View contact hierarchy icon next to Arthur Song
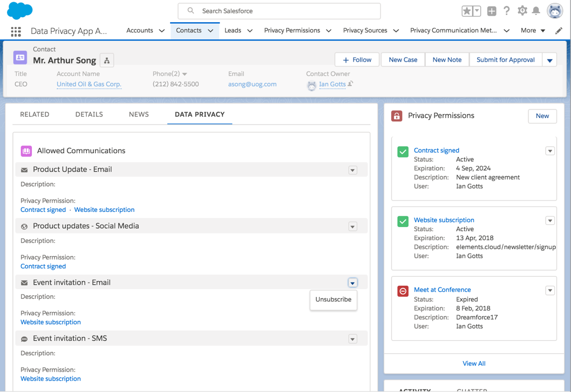Image resolution: width=571 pixels, height=392 pixels. 107,60
